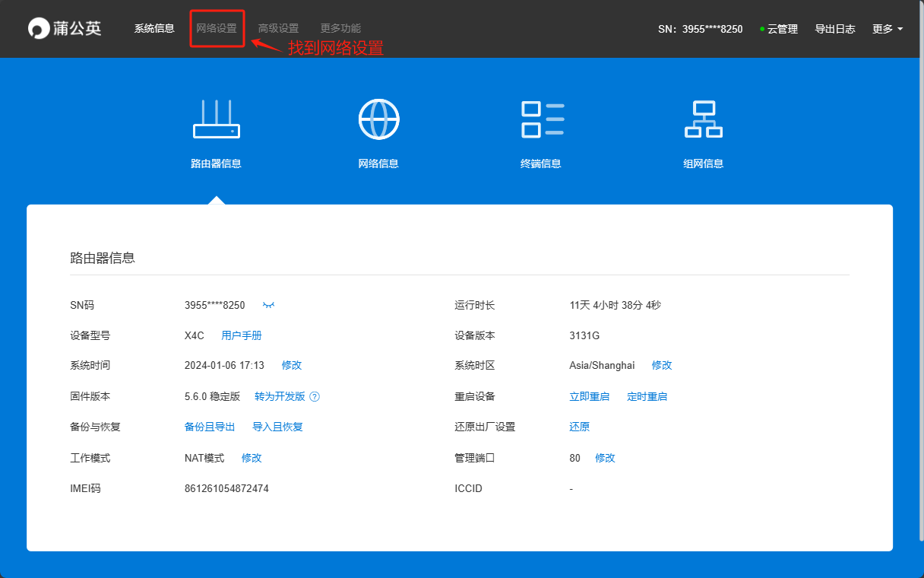Screen dimensions: 924x578
Task: Click 还原 to restore factory settings
Action: point(580,427)
